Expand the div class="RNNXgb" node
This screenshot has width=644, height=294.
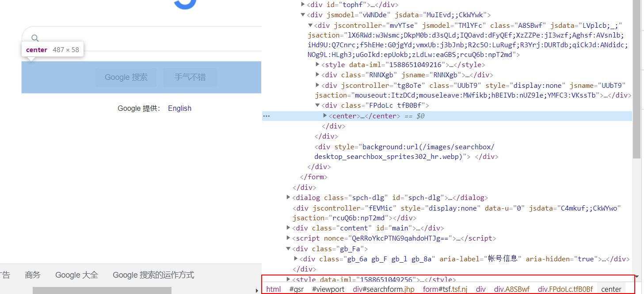[317, 75]
